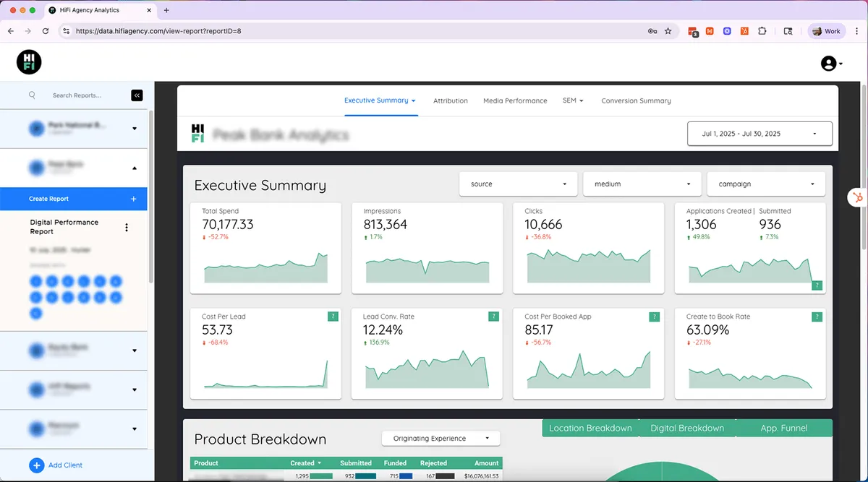
Task: Switch to the App. Funnel view
Action: coord(784,428)
